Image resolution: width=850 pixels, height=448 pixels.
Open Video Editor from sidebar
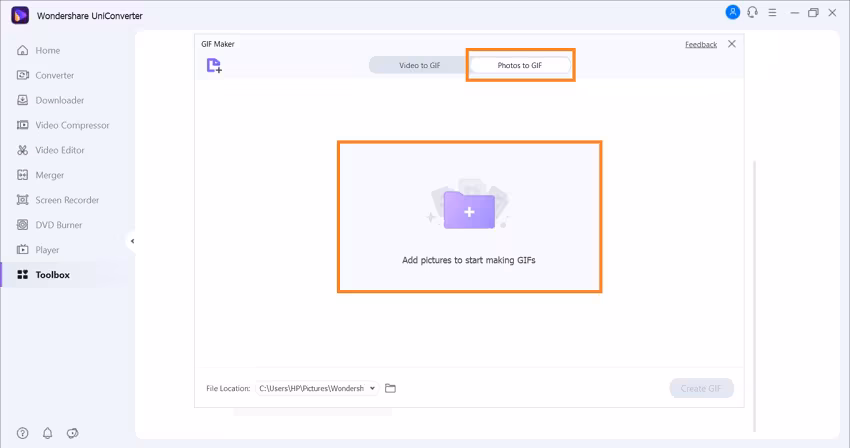(60, 150)
